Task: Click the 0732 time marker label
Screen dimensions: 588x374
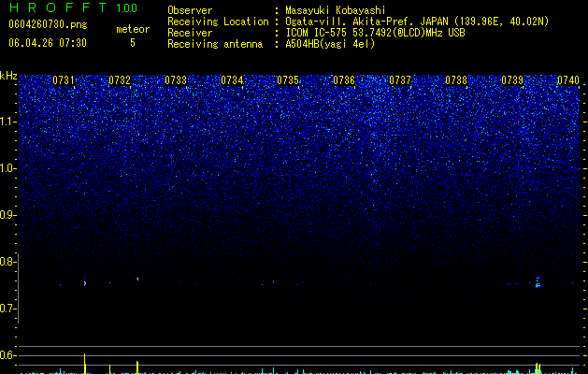Action: click(120, 80)
